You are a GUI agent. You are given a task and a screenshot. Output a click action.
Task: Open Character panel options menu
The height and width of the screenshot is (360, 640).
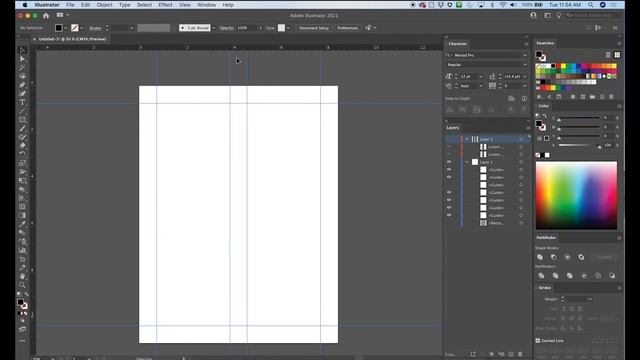click(x=526, y=44)
